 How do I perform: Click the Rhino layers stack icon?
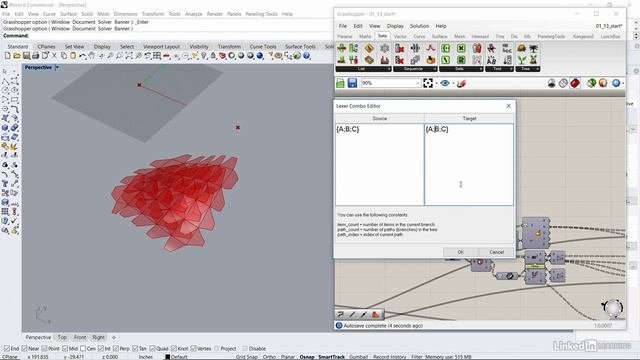tap(222, 56)
